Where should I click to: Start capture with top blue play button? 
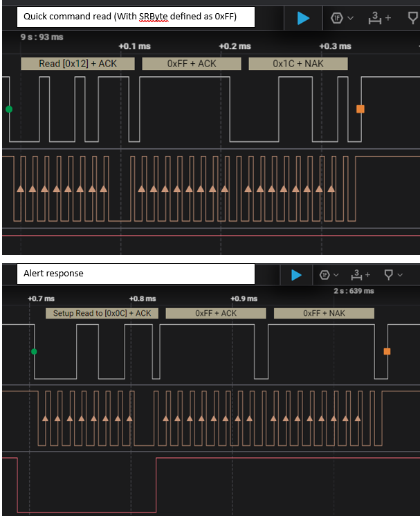coord(303,18)
